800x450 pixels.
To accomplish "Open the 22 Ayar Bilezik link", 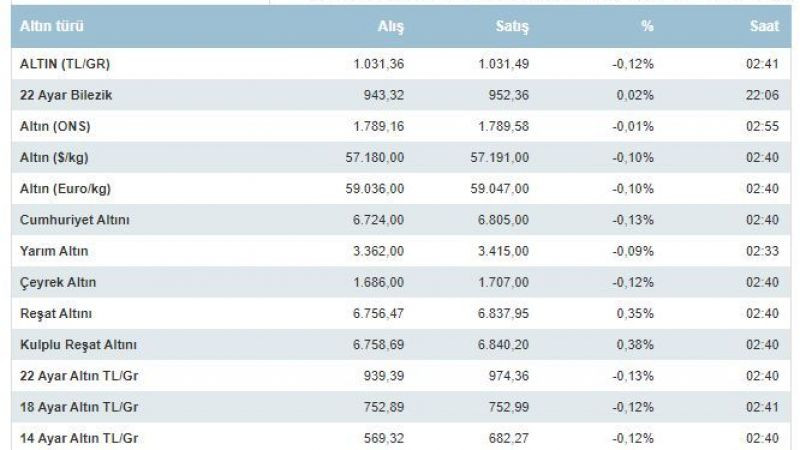I will pyautogui.click(x=66, y=95).
